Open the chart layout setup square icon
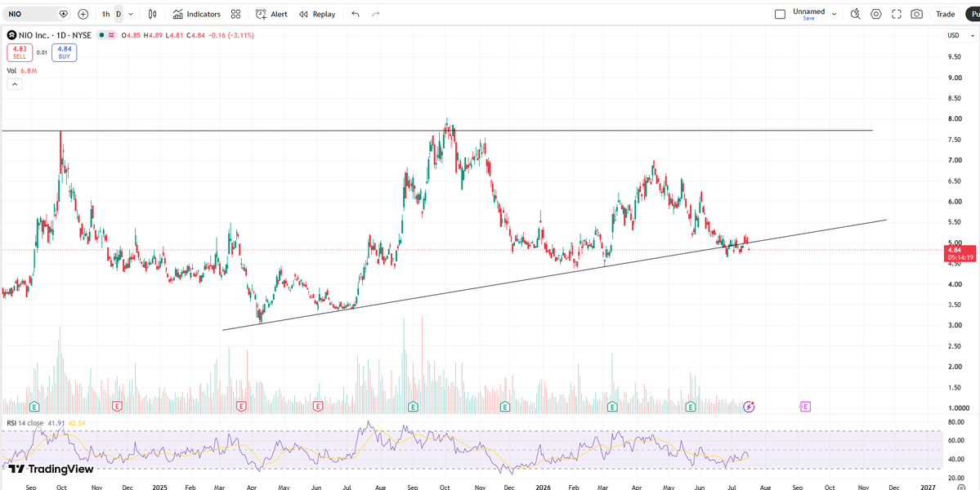This screenshot has width=980, height=490. [780, 14]
